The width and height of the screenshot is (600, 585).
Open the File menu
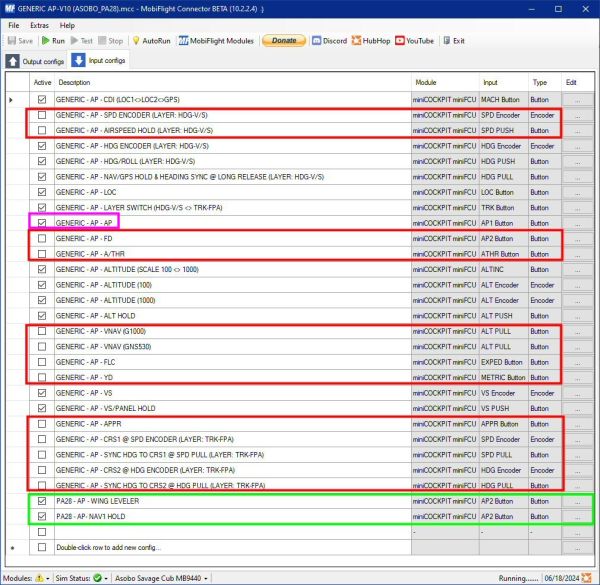(14, 25)
